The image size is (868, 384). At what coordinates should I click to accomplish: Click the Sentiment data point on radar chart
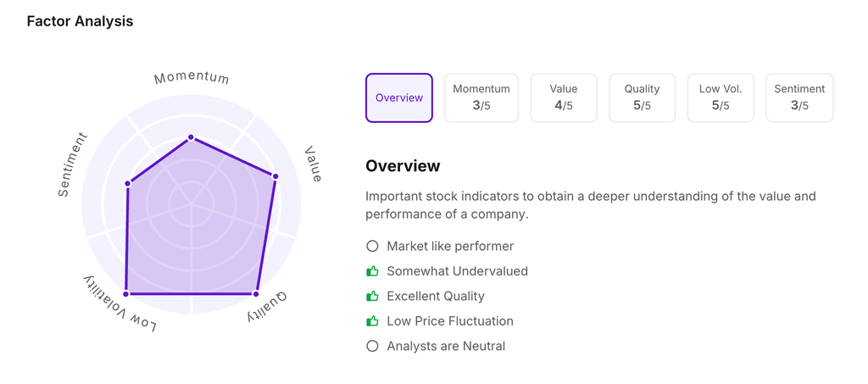128,183
